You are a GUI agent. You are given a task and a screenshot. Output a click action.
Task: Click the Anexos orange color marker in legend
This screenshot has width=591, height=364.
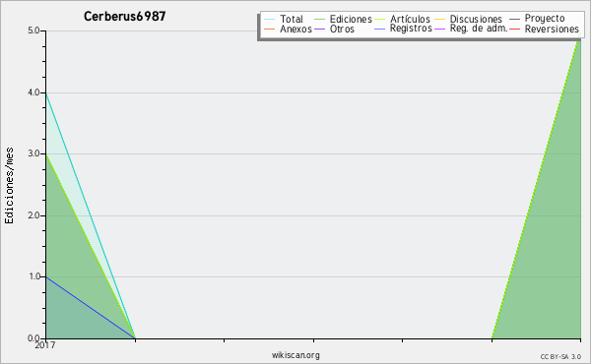click(270, 29)
